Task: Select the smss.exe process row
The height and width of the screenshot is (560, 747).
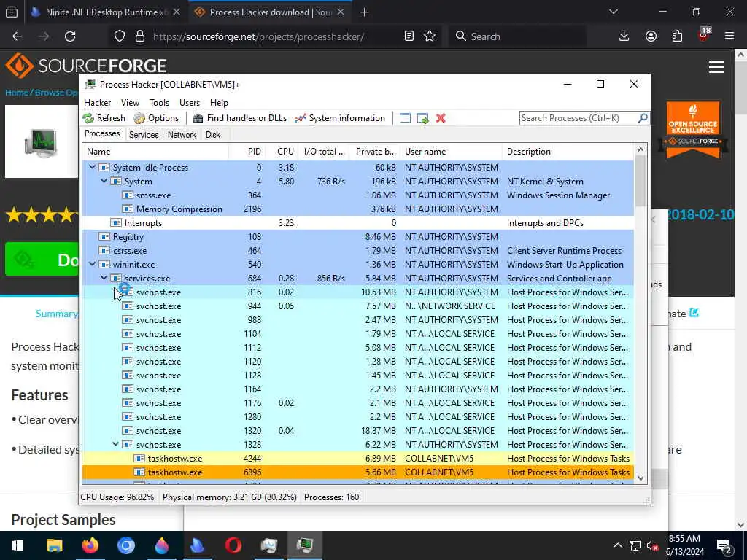Action: (x=357, y=195)
